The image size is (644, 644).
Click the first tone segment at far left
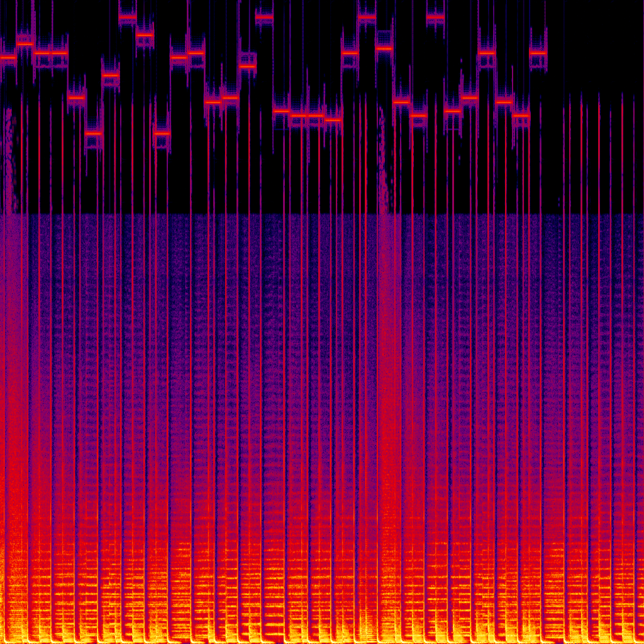[8, 57]
